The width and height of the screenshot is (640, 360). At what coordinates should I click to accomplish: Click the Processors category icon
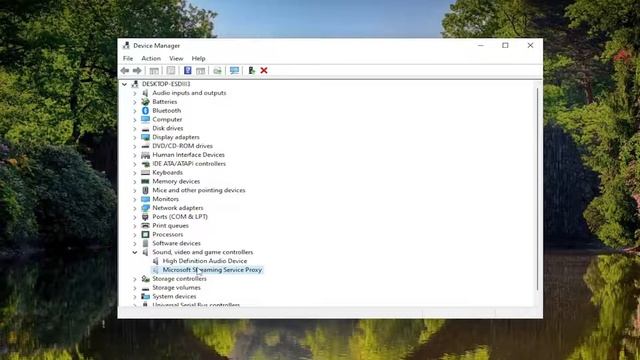pyautogui.click(x=145, y=234)
